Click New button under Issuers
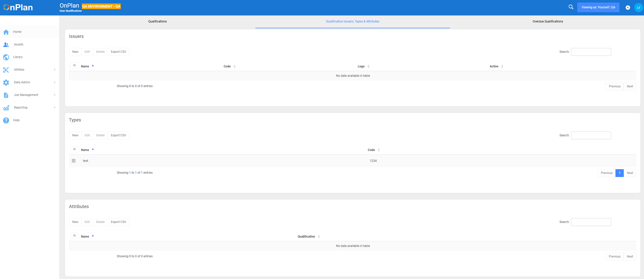This screenshot has height=279, width=644. [x=75, y=52]
